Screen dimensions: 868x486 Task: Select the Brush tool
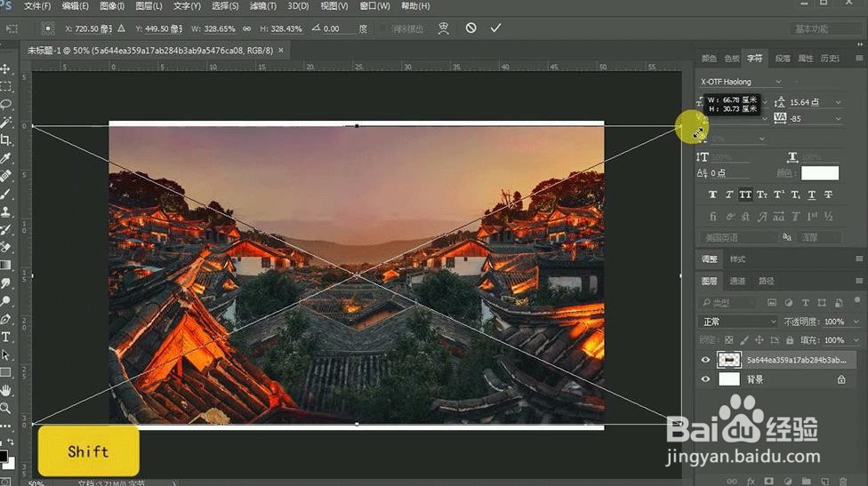5,194
